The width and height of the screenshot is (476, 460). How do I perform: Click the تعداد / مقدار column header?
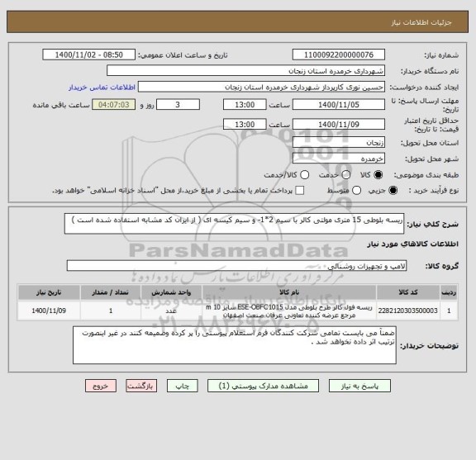click(x=111, y=292)
